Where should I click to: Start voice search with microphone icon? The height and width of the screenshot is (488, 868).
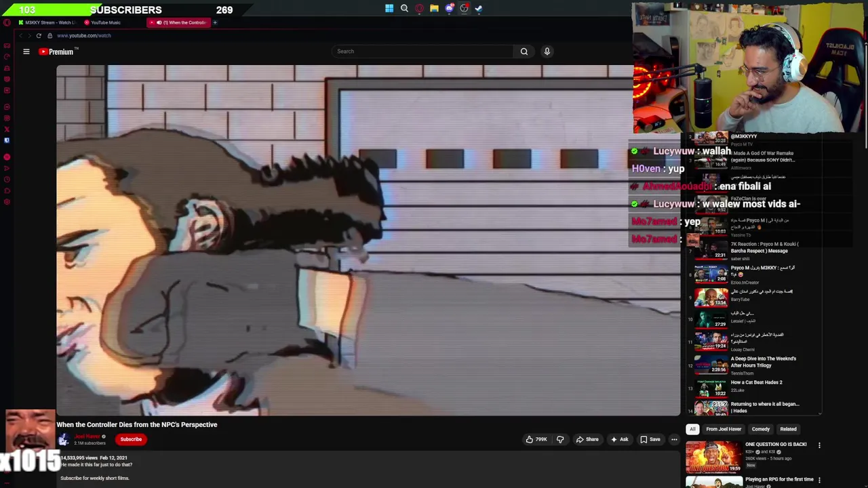[x=547, y=52]
